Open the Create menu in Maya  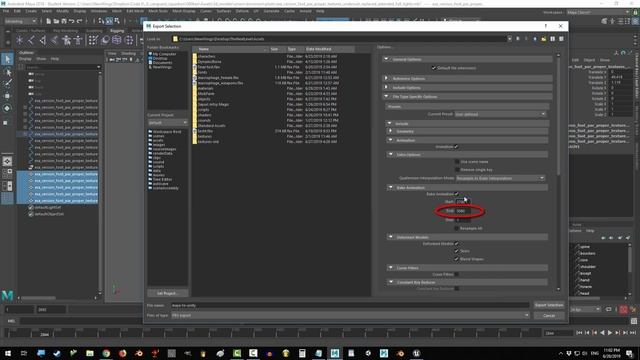pyautogui.click(x=31, y=11)
